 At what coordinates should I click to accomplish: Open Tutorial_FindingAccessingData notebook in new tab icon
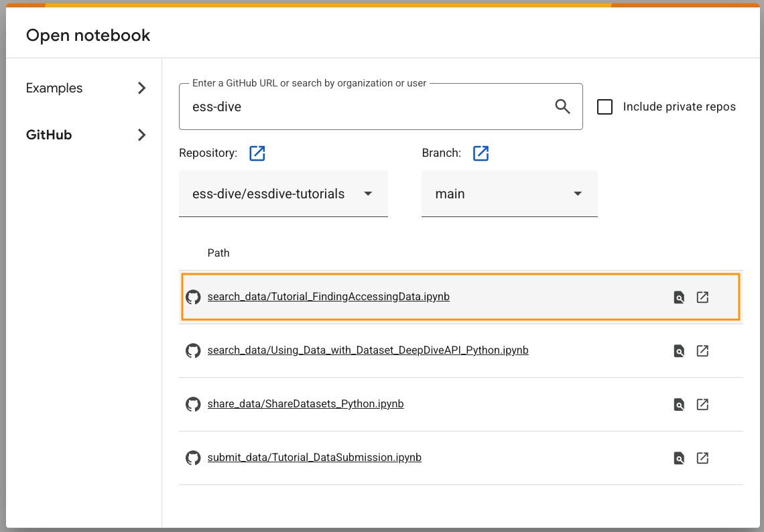click(x=702, y=297)
